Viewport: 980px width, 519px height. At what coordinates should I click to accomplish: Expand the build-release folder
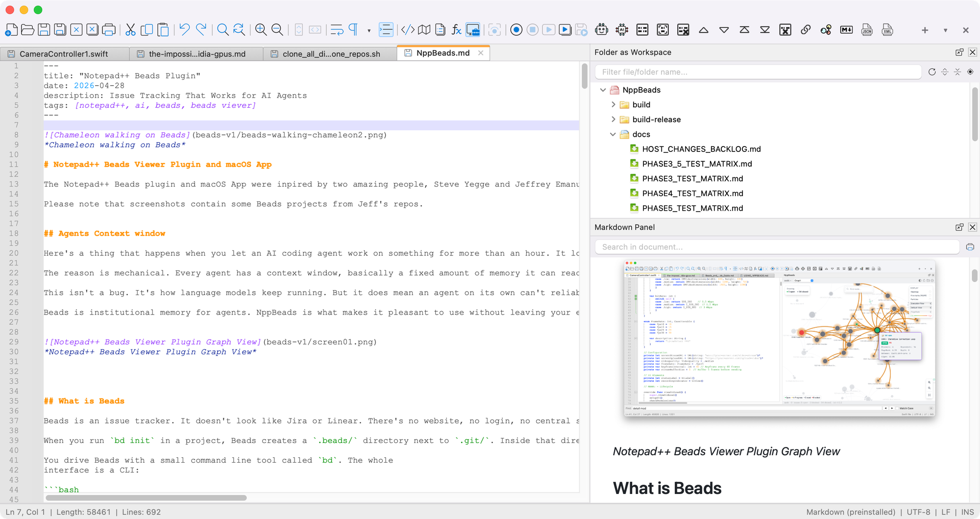point(613,119)
